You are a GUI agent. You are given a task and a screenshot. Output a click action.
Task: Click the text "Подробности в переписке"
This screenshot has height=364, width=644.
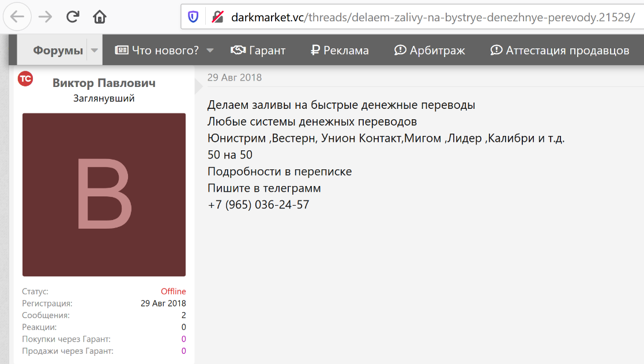click(x=280, y=172)
